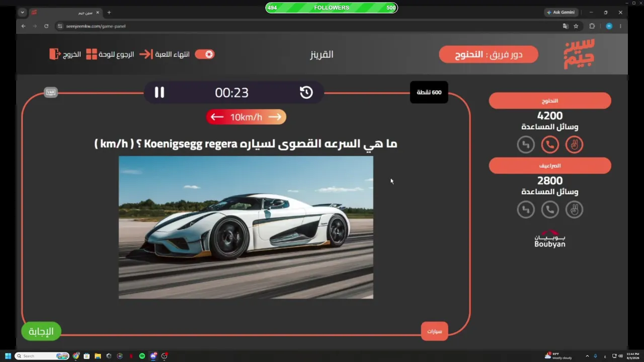644x362 pixels.
Task: Toggle the red switch beside انتهاء اللعبة
Action: tap(205, 54)
